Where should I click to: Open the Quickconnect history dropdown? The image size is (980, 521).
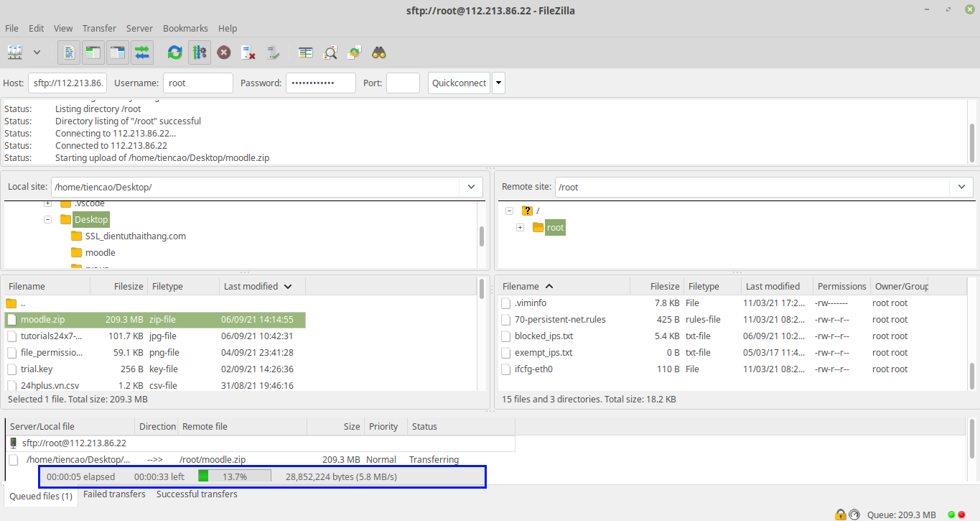click(498, 83)
